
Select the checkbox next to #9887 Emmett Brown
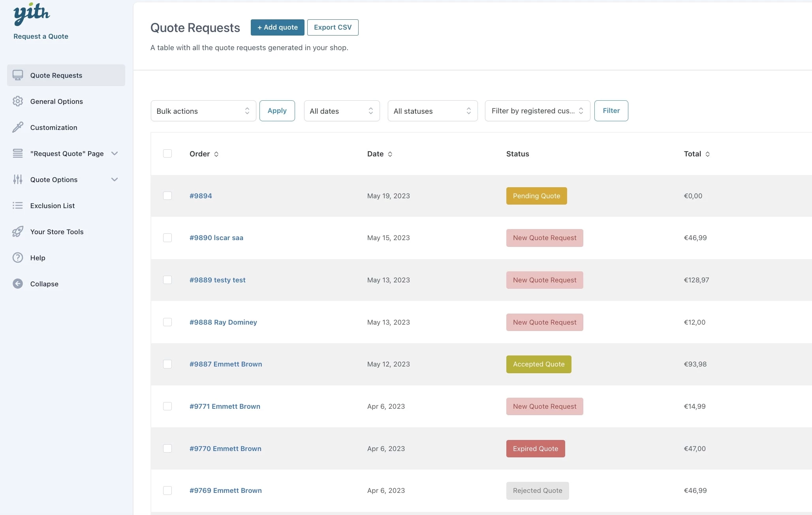[x=167, y=364]
